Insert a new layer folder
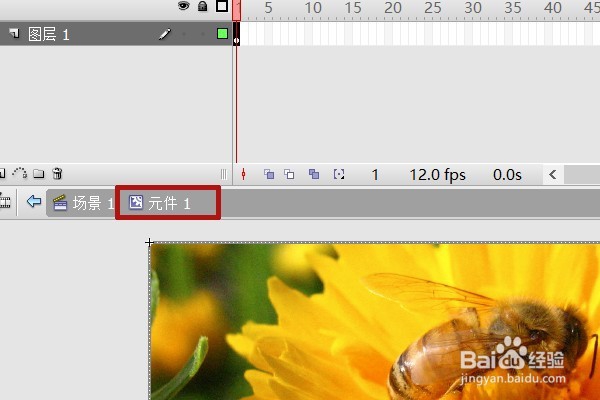Image resolution: width=600 pixels, height=400 pixels. (x=38, y=174)
